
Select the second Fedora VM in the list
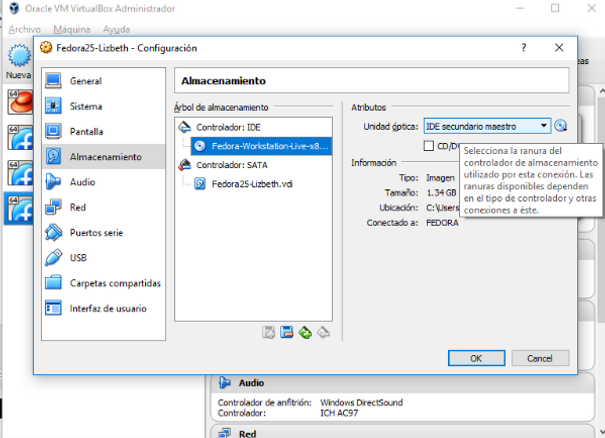tap(20, 173)
